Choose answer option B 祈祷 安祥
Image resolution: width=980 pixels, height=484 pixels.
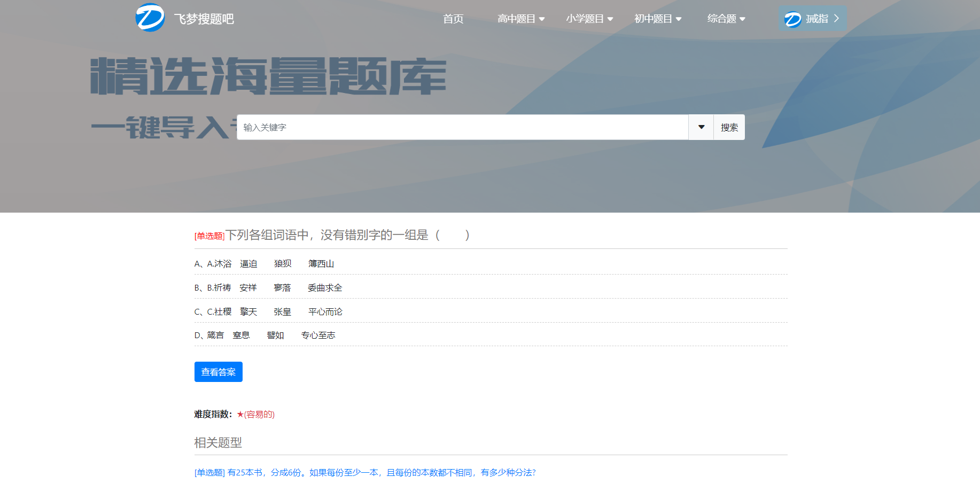[x=268, y=288]
